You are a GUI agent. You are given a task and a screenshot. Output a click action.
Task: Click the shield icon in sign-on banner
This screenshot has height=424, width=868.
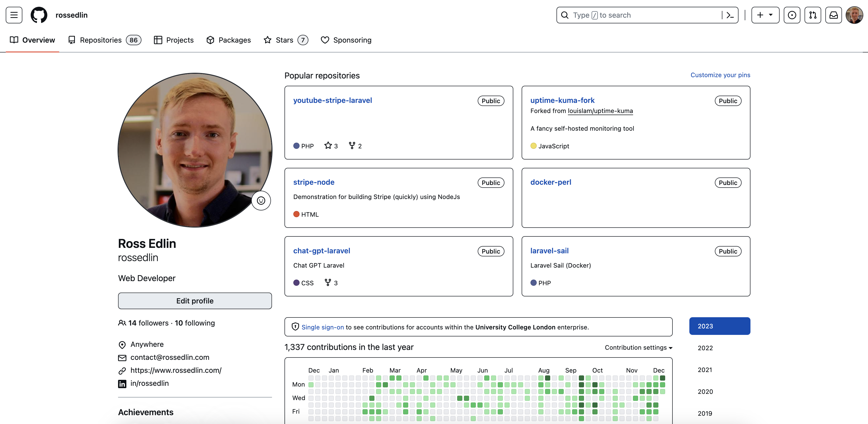coord(295,327)
